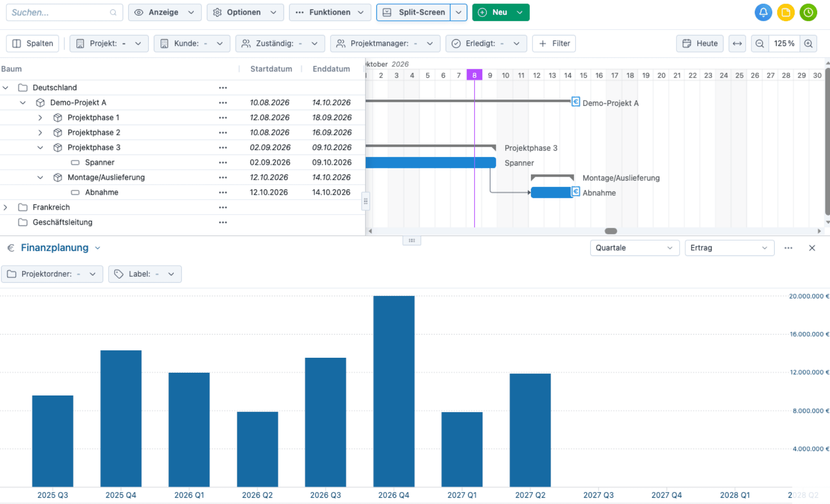
Task: Open the Erledigt filter dropdown
Action: click(x=486, y=43)
